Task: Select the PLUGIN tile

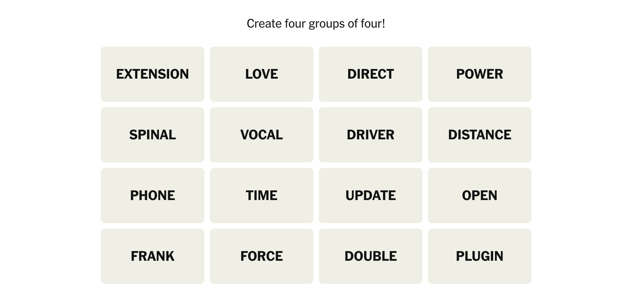Action: pyautogui.click(x=480, y=256)
